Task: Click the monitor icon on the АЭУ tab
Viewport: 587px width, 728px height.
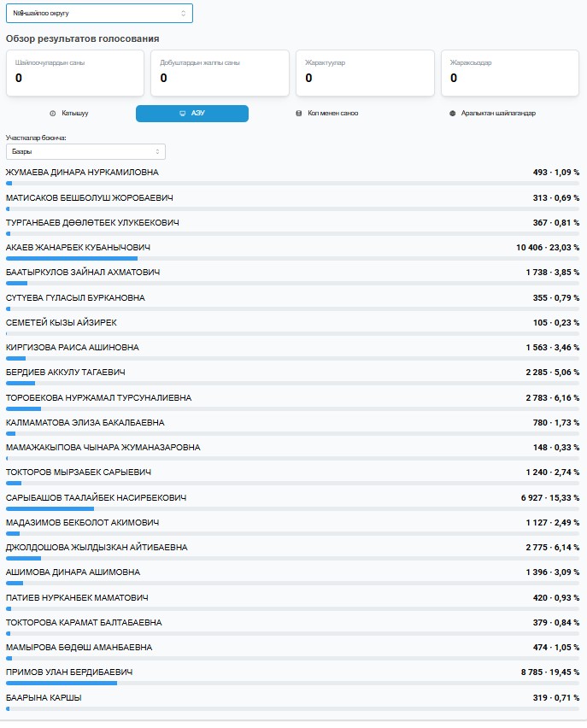Action: [181, 114]
